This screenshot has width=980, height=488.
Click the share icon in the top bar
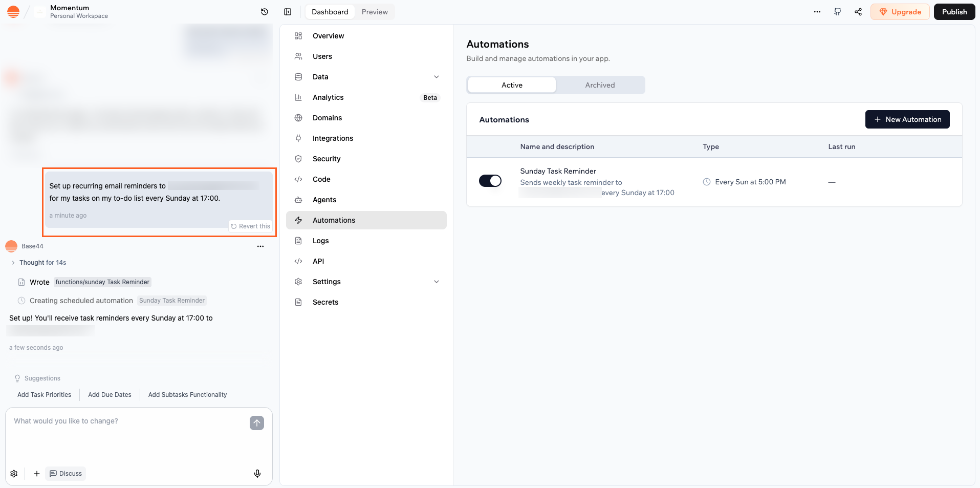858,11
